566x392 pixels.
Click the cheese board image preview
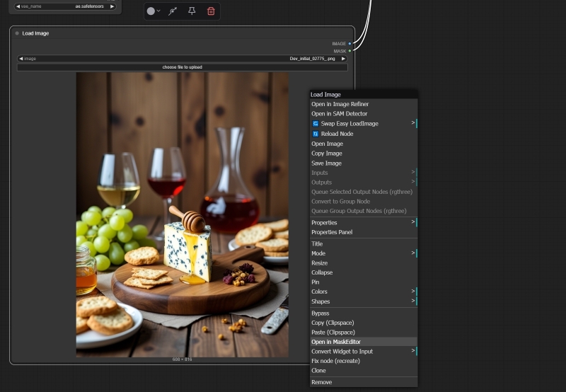click(182, 214)
